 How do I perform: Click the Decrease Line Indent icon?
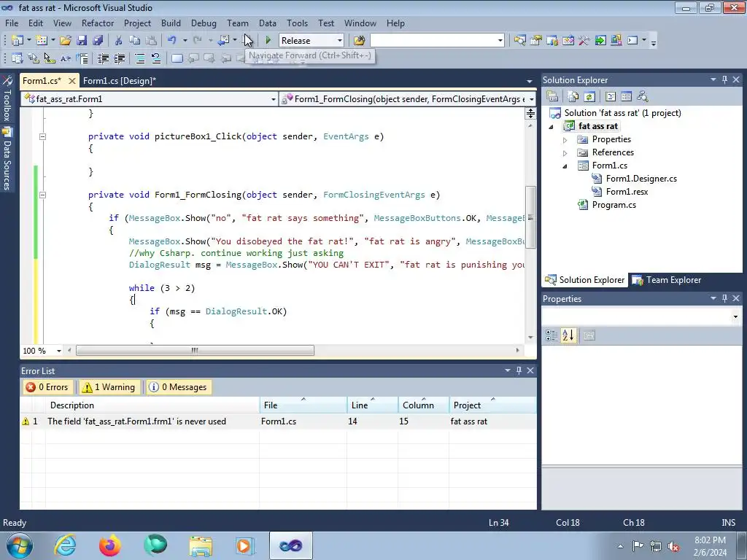[x=103, y=58]
